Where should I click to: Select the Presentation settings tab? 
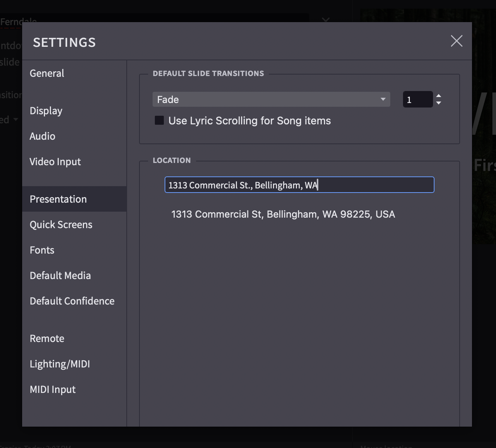click(74, 199)
